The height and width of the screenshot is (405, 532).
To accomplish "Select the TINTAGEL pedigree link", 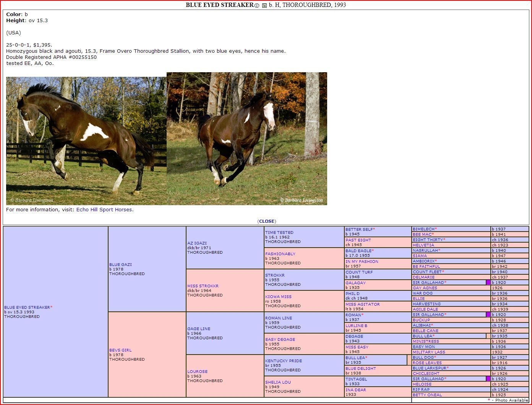I will tap(356, 379).
